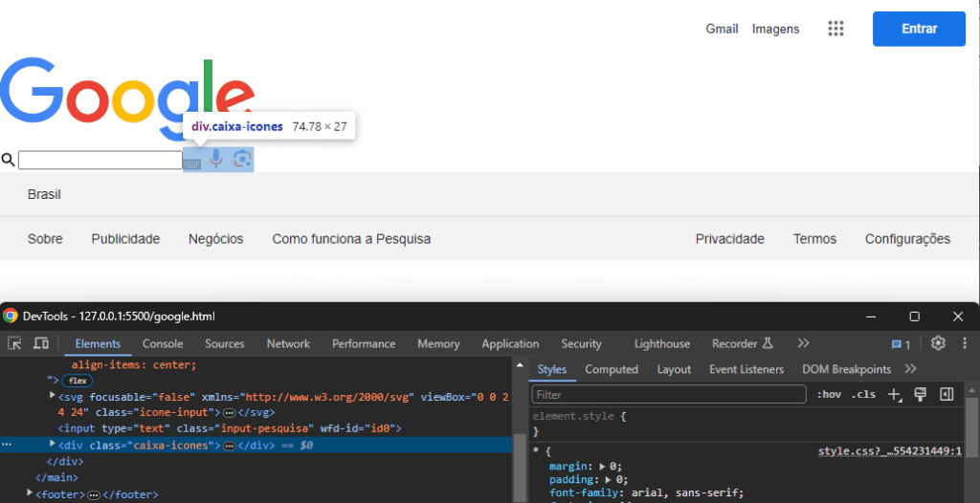Screen dimensions: 980x503
Task: Open the Recorder tab
Action: pos(743,343)
